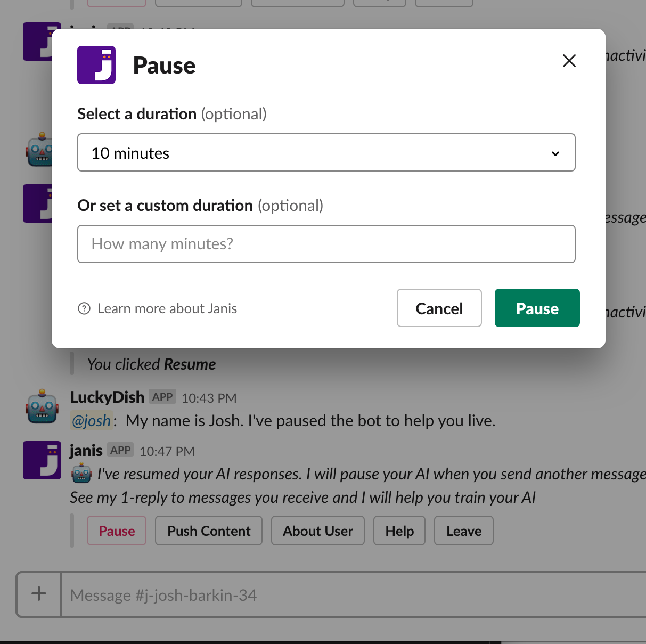Click the APP badge next to janis at 10:47 PM
This screenshot has height=644, width=646.
120,450
